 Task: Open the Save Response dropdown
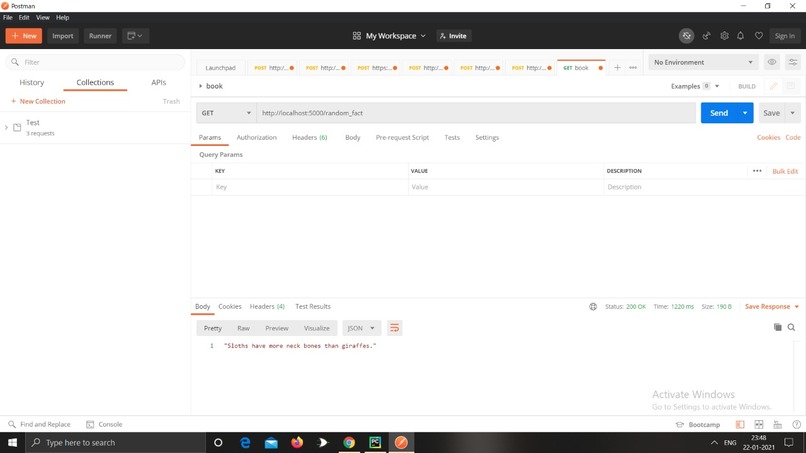click(772, 306)
